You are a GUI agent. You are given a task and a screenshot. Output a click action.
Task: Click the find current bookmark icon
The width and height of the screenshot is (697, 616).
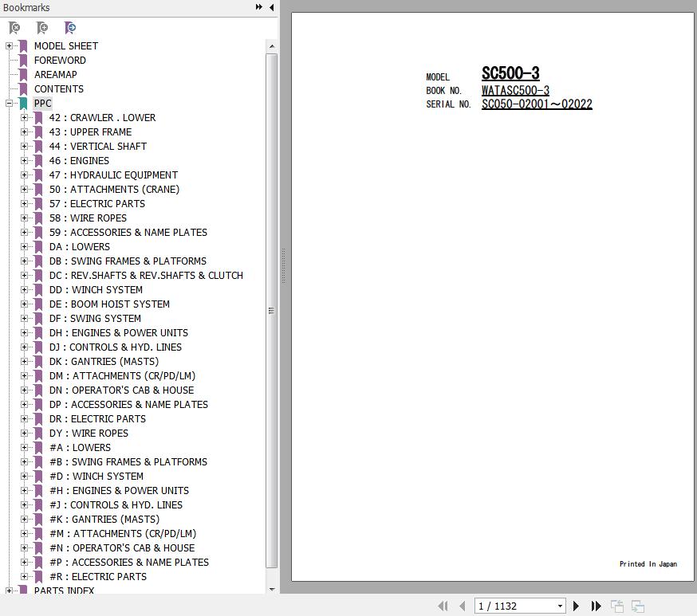coord(70,28)
